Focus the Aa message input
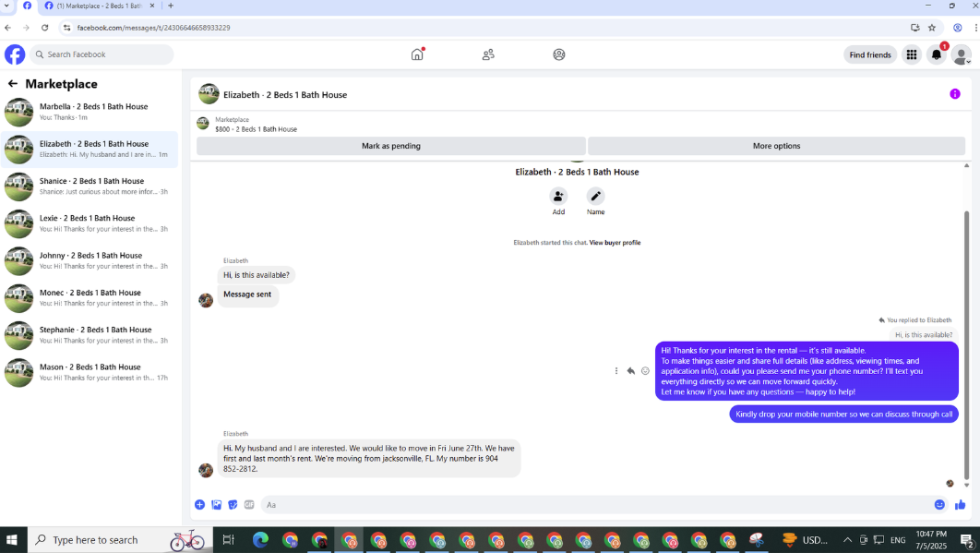The height and width of the screenshot is (553, 980). click(593, 505)
